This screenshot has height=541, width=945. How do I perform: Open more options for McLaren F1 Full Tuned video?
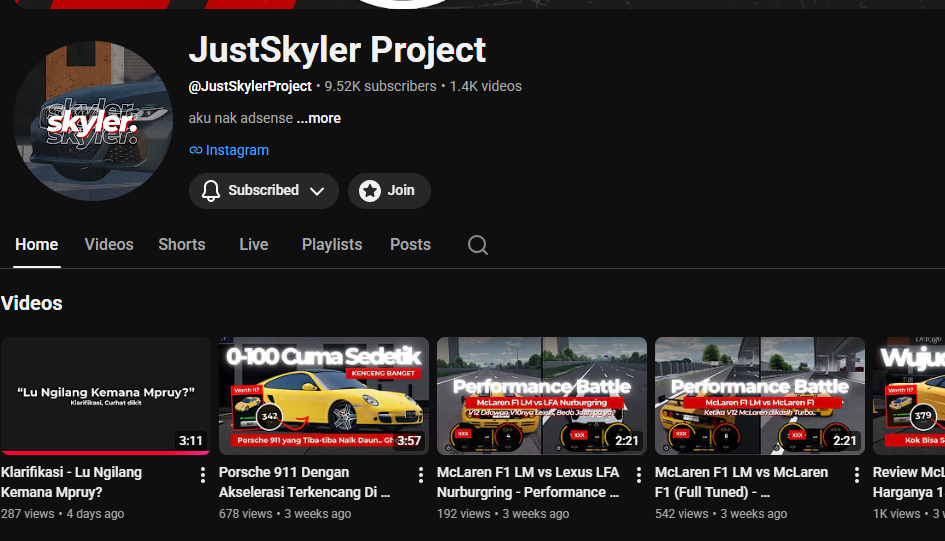pyautogui.click(x=856, y=475)
